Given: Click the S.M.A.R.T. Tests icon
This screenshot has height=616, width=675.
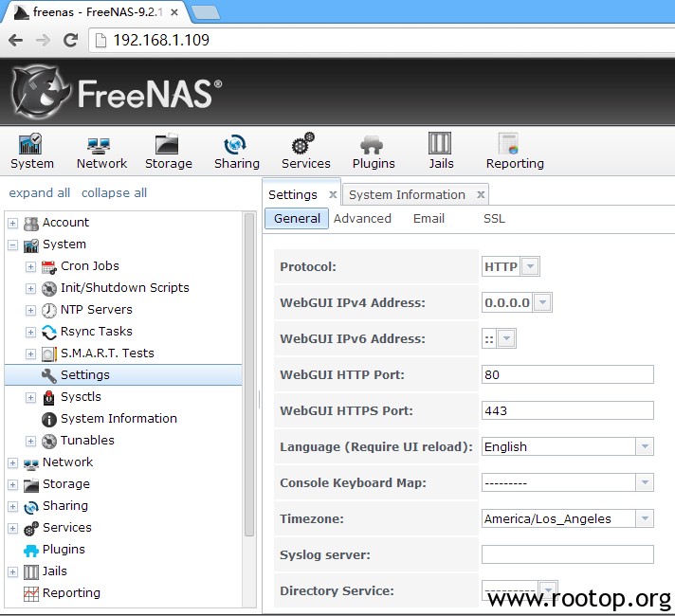Looking at the screenshot, I should point(49,353).
